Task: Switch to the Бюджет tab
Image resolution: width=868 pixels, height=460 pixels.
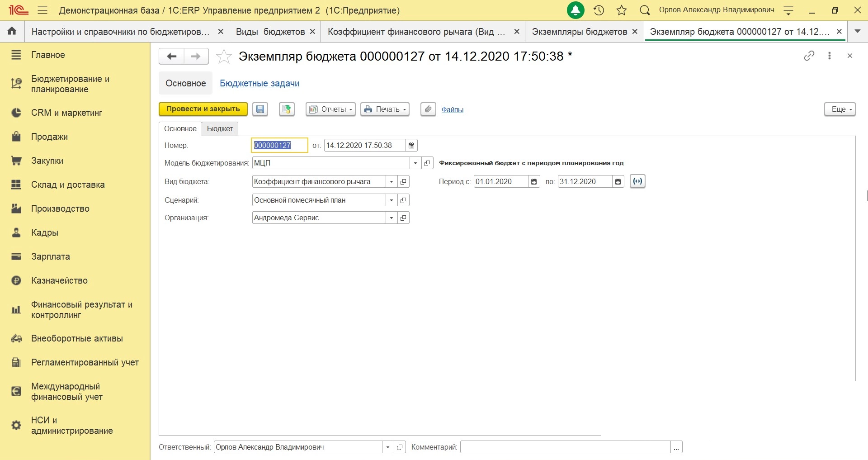Action: pos(220,128)
